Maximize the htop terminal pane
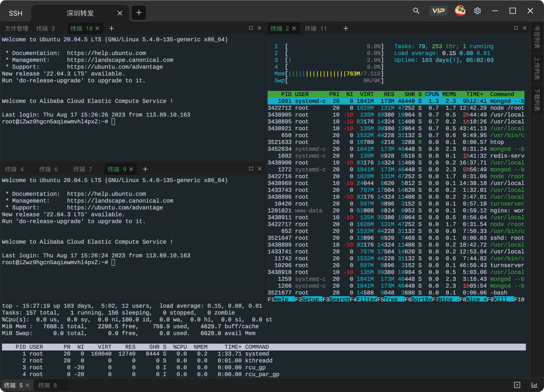 [x=516, y=28]
